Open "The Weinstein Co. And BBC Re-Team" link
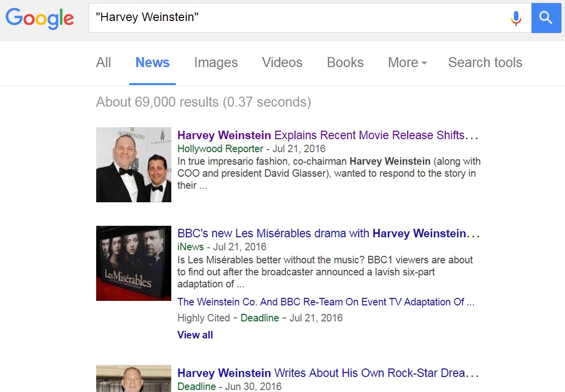The height and width of the screenshot is (392, 565). point(326,302)
